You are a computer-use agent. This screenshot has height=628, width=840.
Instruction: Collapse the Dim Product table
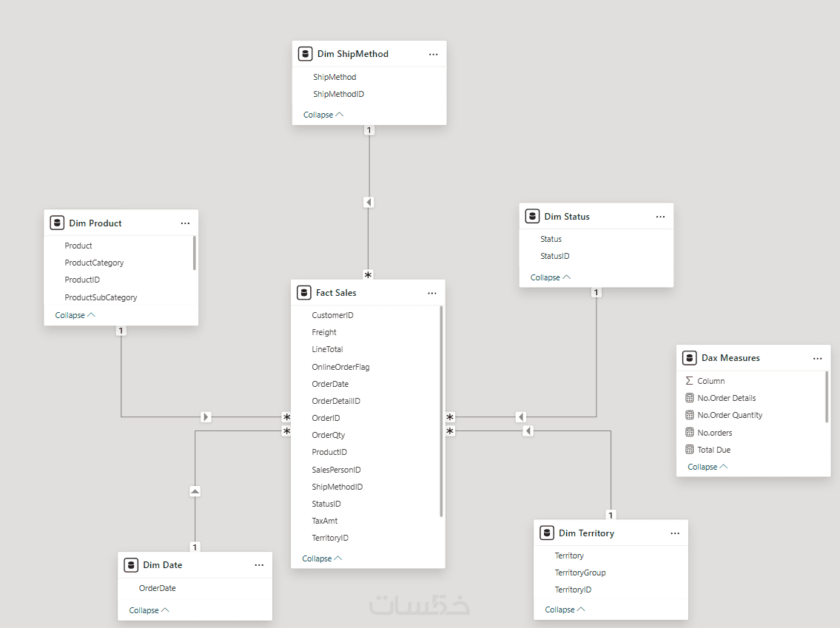75,315
